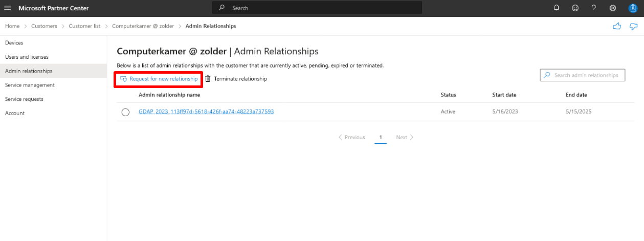
Task: Open the help question mark
Action: coord(594,8)
